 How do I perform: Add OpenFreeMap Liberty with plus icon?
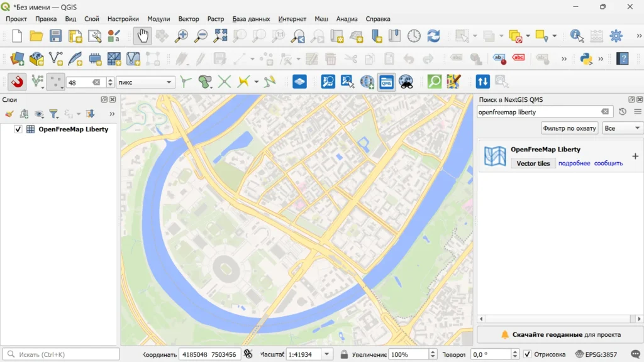pyautogui.click(x=635, y=156)
